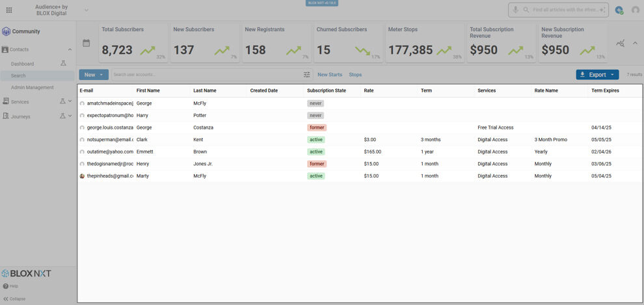Click the Journeys door icon

[x=5, y=116]
